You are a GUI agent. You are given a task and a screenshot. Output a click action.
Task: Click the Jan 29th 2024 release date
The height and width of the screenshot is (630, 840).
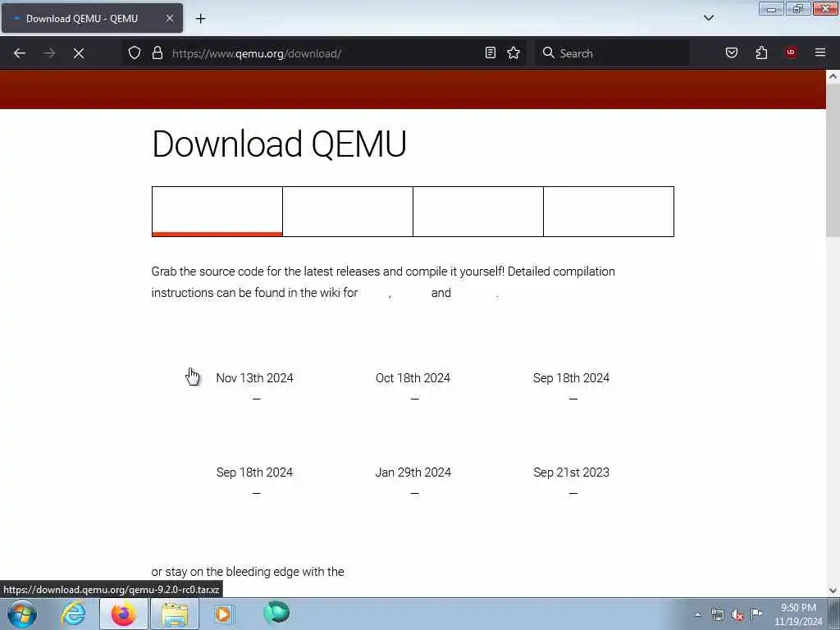tap(413, 472)
